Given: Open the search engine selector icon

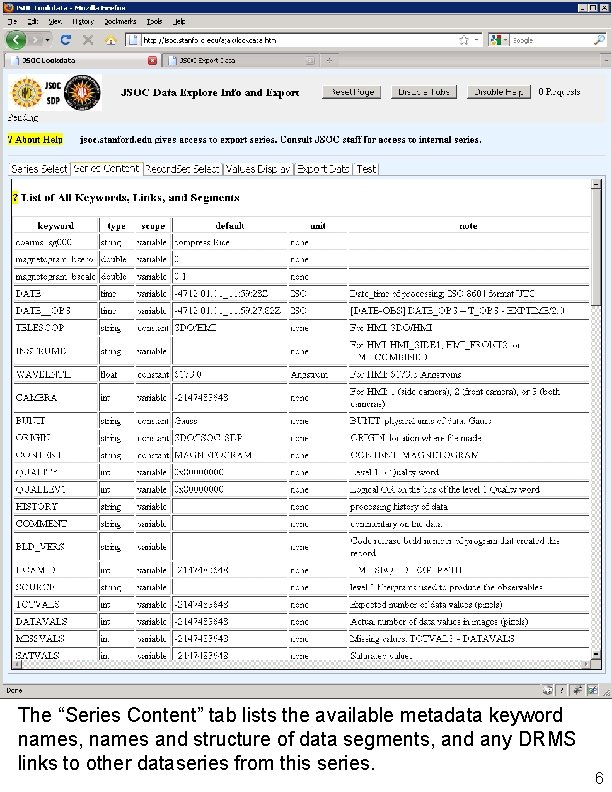Looking at the screenshot, I should [498, 40].
